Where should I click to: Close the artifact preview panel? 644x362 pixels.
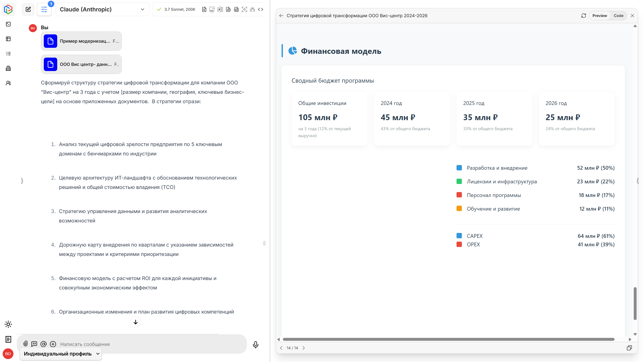click(632, 15)
